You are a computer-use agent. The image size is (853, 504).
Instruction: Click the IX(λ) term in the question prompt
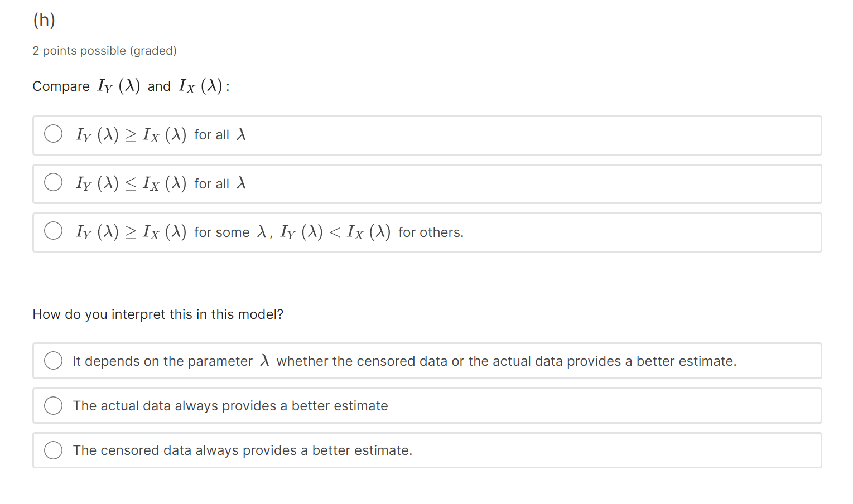pyautogui.click(x=199, y=85)
